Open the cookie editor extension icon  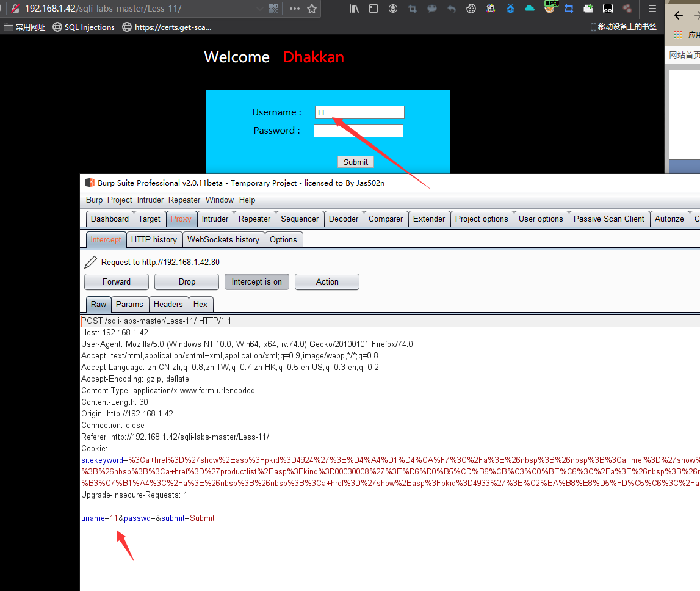[x=471, y=9]
